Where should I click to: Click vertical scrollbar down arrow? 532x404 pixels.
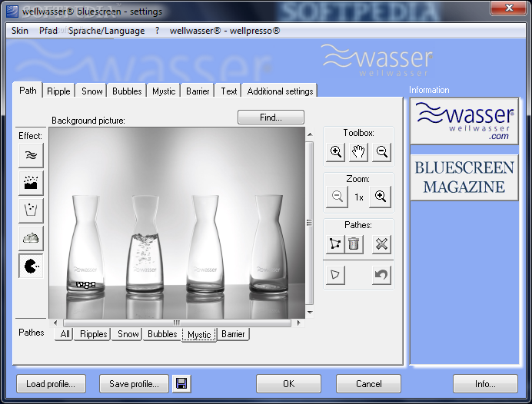(x=310, y=312)
